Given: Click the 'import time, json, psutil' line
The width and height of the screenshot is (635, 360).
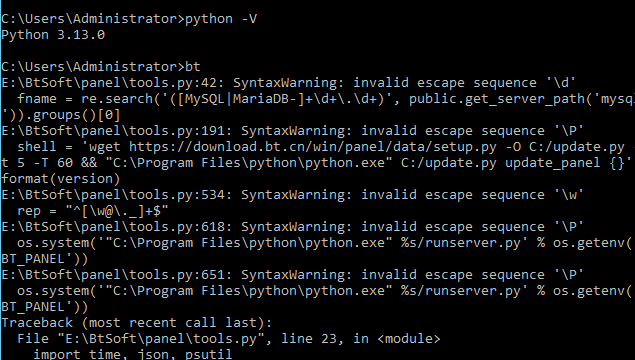Looking at the screenshot, I should 133,354.
